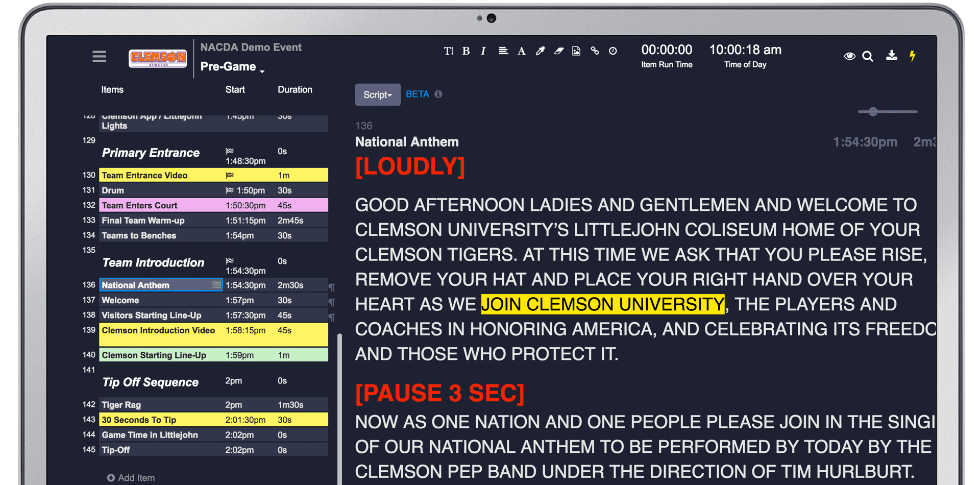Select Clemson Starting Line-Up item
Screen dimensions: 980x485
pos(213,355)
